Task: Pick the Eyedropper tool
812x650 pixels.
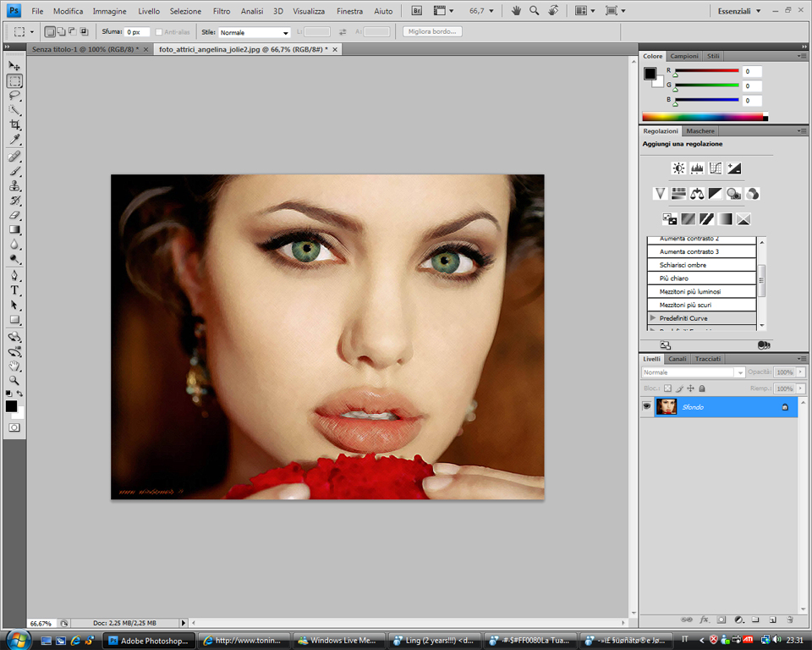Action: point(14,139)
